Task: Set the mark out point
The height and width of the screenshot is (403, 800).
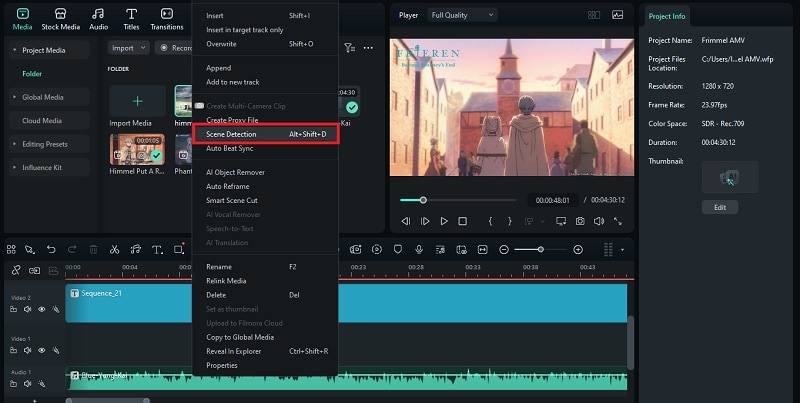Action: tap(509, 221)
